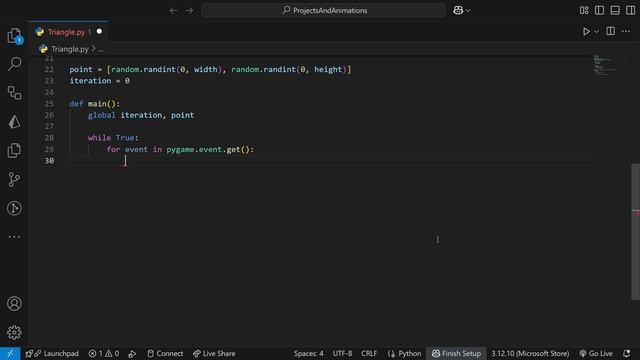Click Triangle.py in the breadcrumb
The width and height of the screenshot is (640, 360).
click(70, 49)
